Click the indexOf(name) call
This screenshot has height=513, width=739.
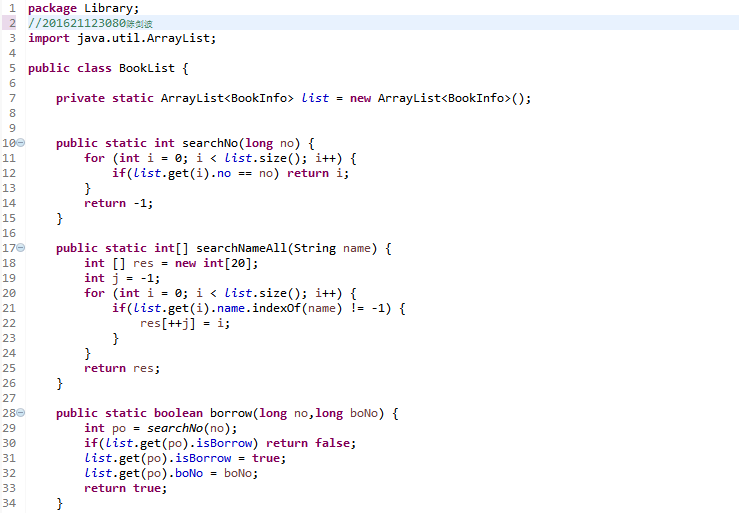297,308
